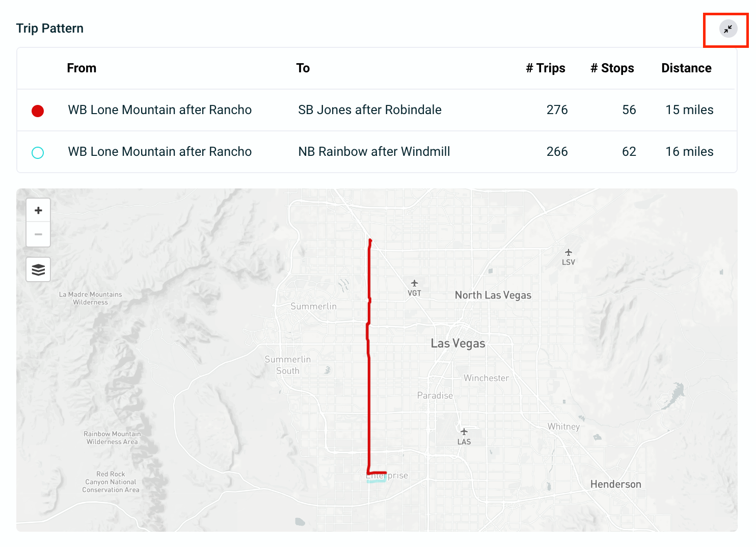Click the VGT airport marker
The width and height of the screenshot is (756, 547).
point(414,284)
